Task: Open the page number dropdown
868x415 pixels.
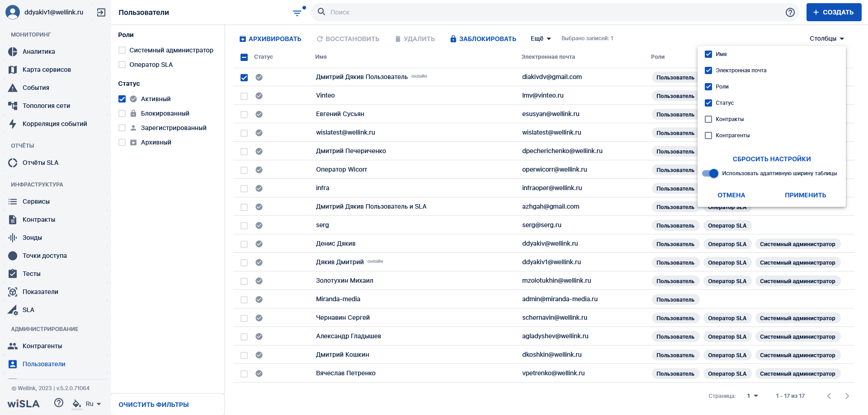Action: coord(752,396)
